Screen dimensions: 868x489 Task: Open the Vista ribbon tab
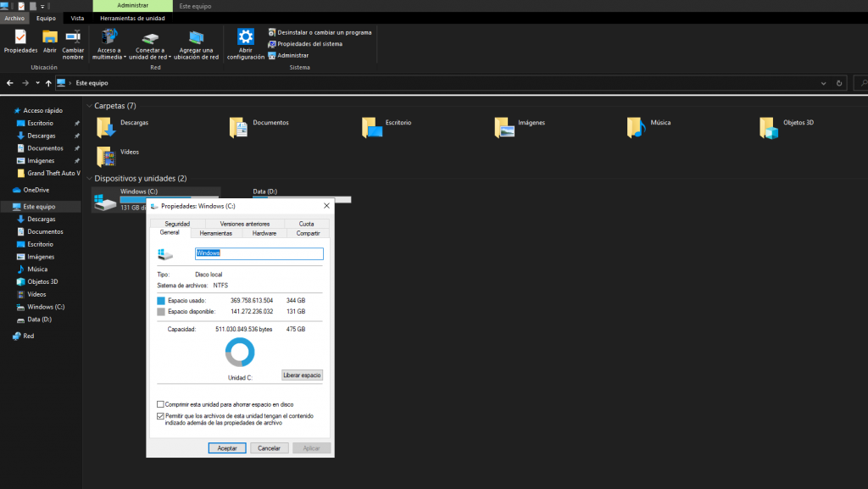(x=77, y=17)
